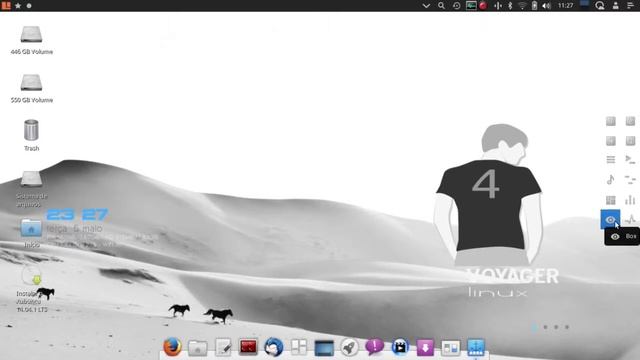Screen dimensions: 640x360
Task: Open the volume speaker indicator
Action: coord(547,6)
